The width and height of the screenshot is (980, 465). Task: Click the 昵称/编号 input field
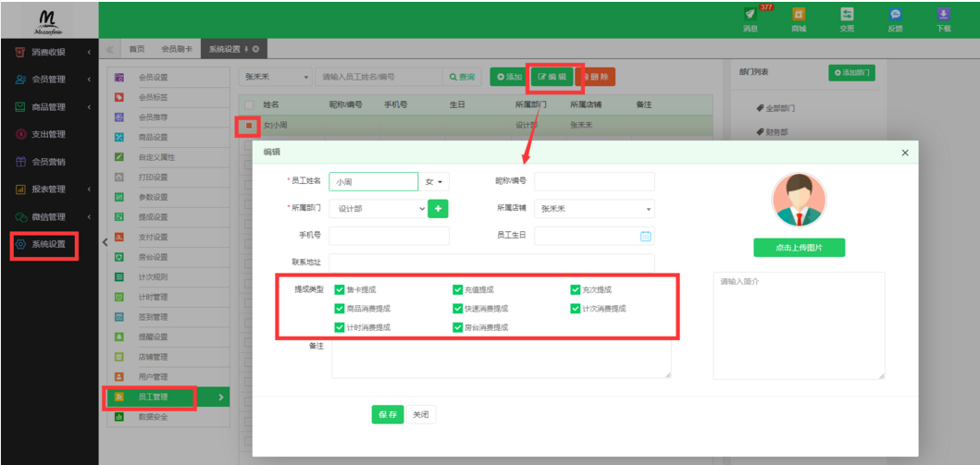tap(594, 182)
